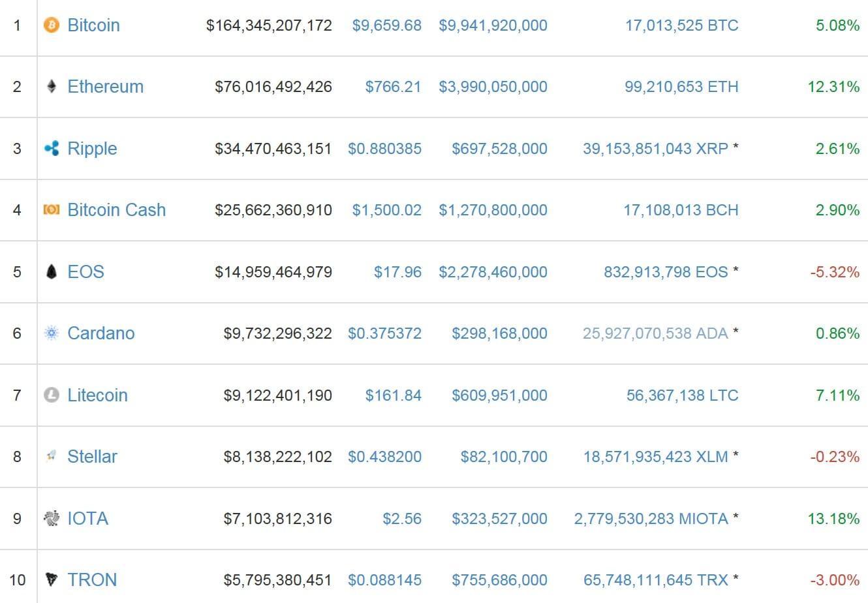Click the Litecoin logo icon
The width and height of the screenshot is (868, 603).
click(x=51, y=395)
